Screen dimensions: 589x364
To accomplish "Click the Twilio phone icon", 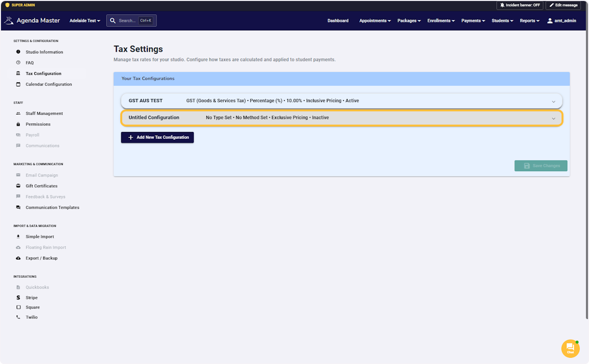I will 18,317.
